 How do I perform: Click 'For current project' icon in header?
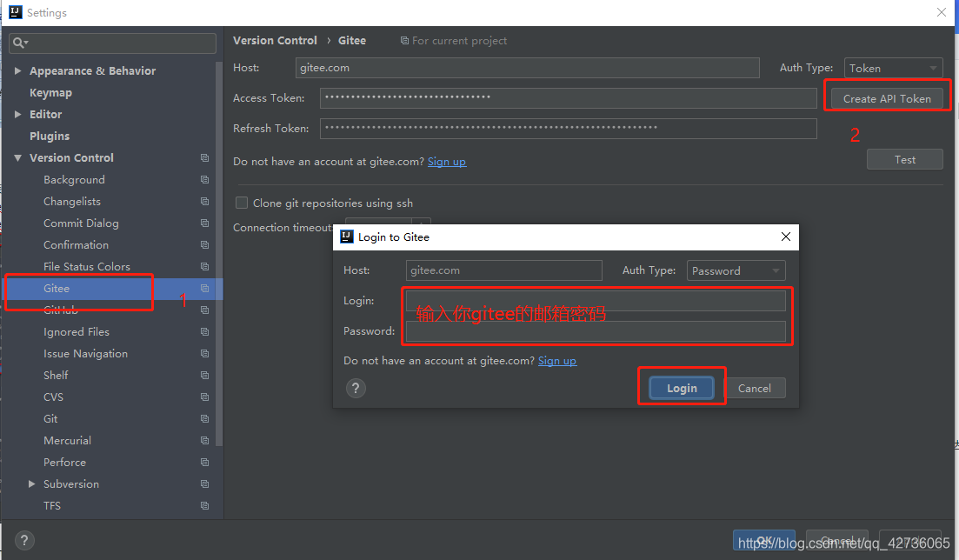click(404, 40)
